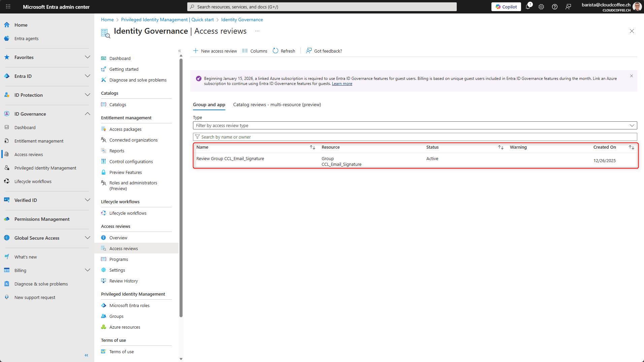Click the notifications bell icon
Viewport: 644px width, 362px height.
(x=528, y=7)
